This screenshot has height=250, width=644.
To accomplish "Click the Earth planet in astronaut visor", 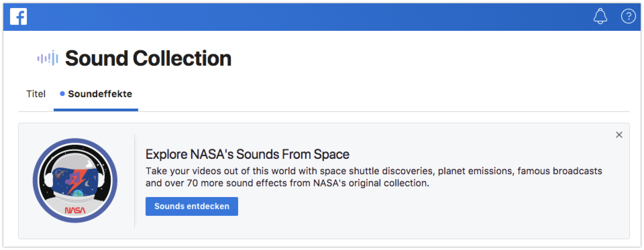I will [78, 192].
